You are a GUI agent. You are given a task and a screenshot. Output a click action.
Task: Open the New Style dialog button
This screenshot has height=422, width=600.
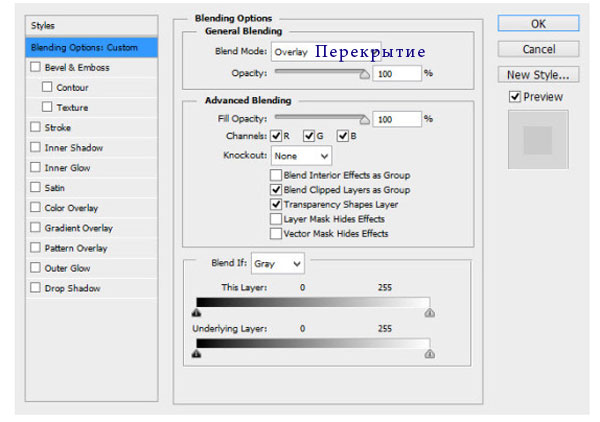pyautogui.click(x=538, y=75)
